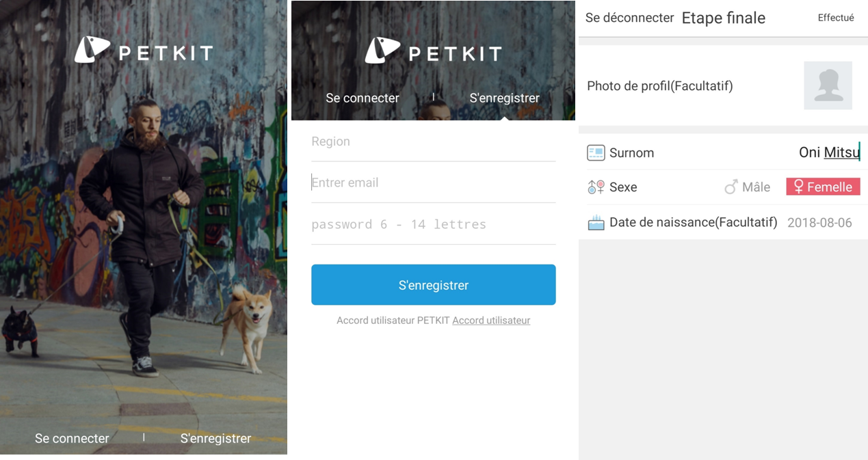
Task: Tap S'enregistrer on the splash screen
Action: (x=215, y=438)
